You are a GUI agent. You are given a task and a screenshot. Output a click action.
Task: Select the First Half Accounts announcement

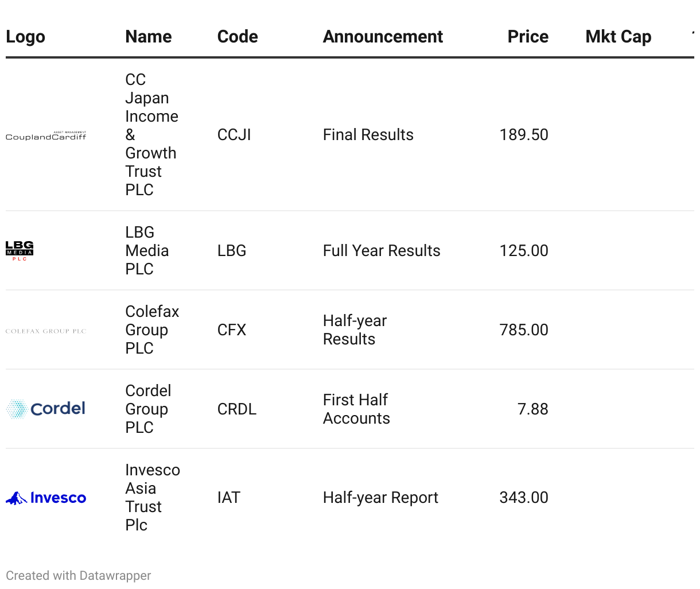point(356,409)
